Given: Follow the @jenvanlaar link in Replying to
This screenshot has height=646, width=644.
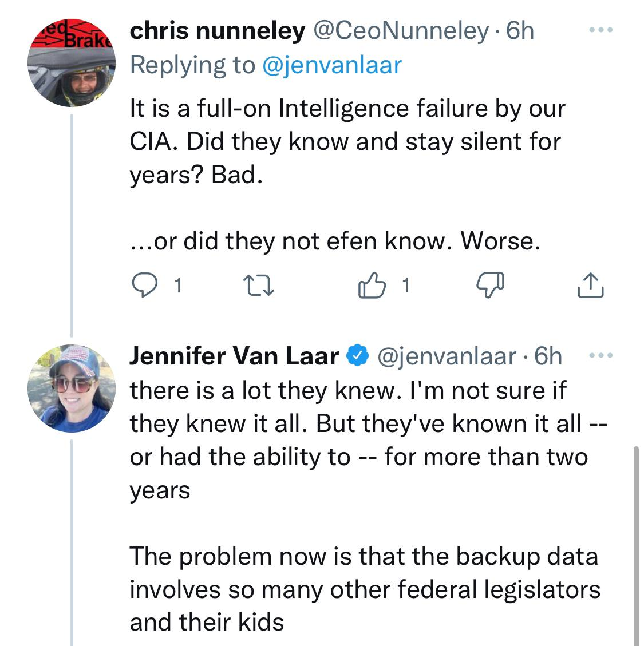Looking at the screenshot, I should click(x=331, y=65).
